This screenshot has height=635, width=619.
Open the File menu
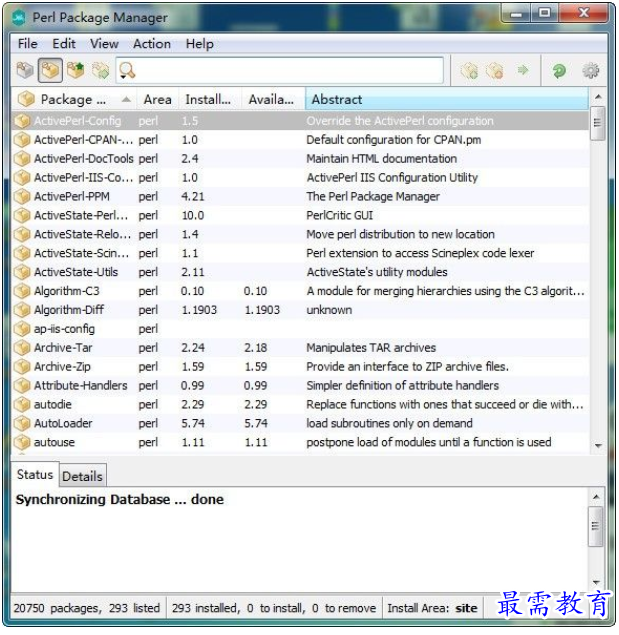coord(28,44)
